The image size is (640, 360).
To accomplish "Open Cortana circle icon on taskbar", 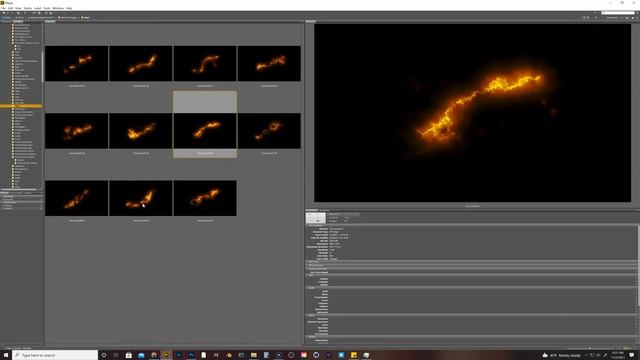I will click(x=104, y=355).
